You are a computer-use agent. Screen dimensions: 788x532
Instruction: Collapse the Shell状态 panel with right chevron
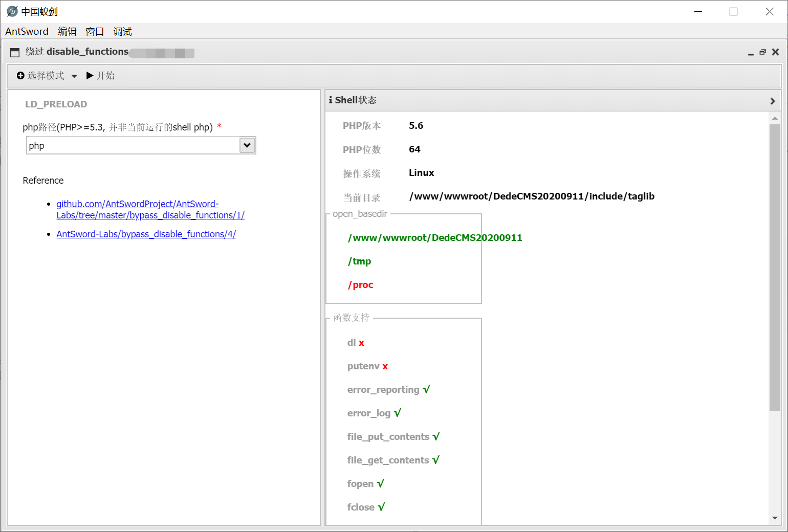[x=773, y=101]
